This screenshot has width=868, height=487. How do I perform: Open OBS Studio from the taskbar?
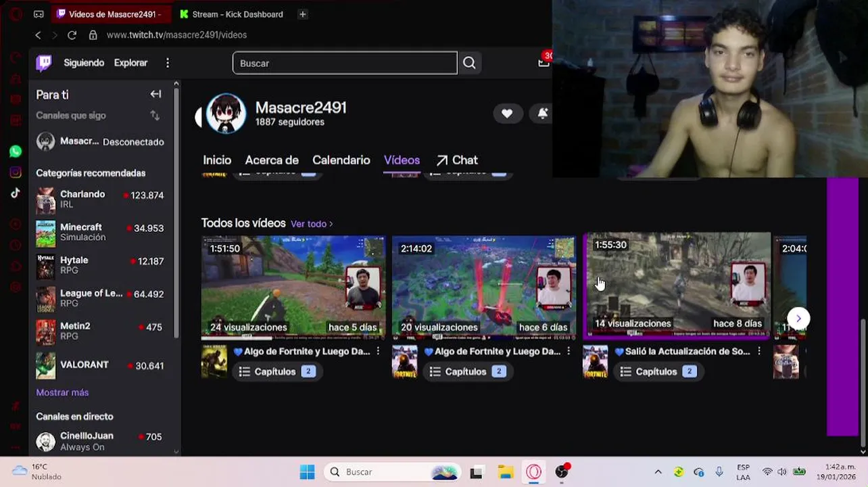[x=562, y=472]
